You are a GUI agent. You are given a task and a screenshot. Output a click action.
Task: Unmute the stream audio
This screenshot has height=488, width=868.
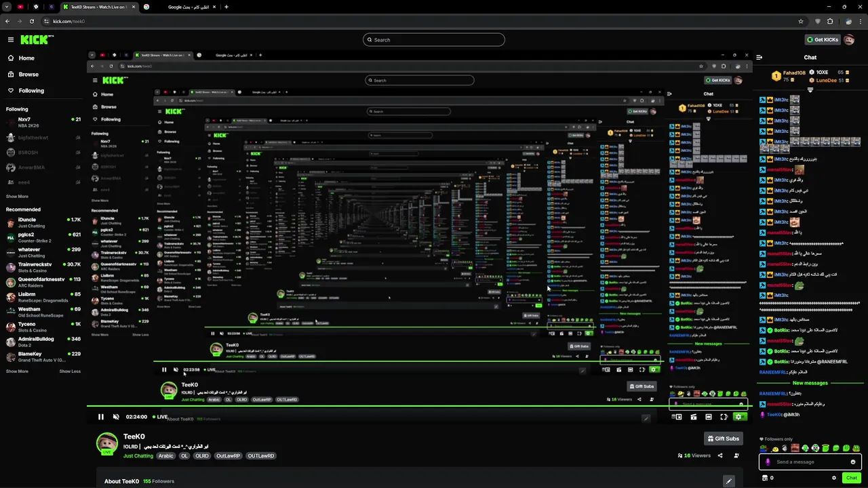pyautogui.click(x=116, y=417)
